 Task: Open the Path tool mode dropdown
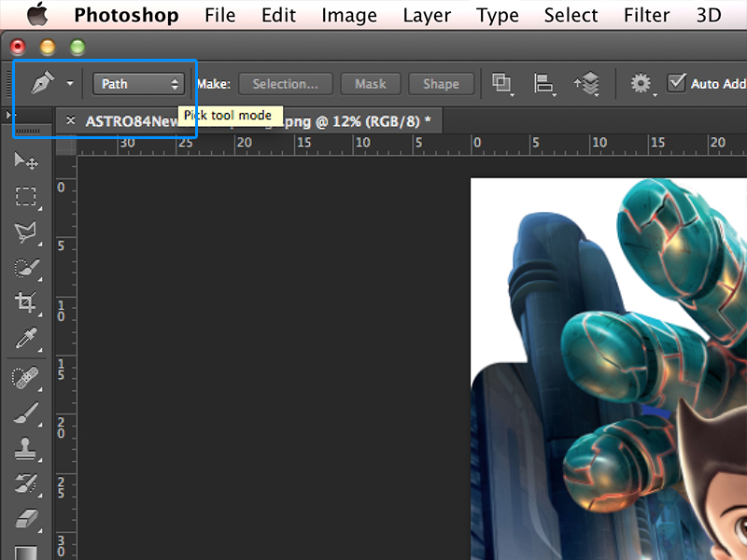click(138, 84)
